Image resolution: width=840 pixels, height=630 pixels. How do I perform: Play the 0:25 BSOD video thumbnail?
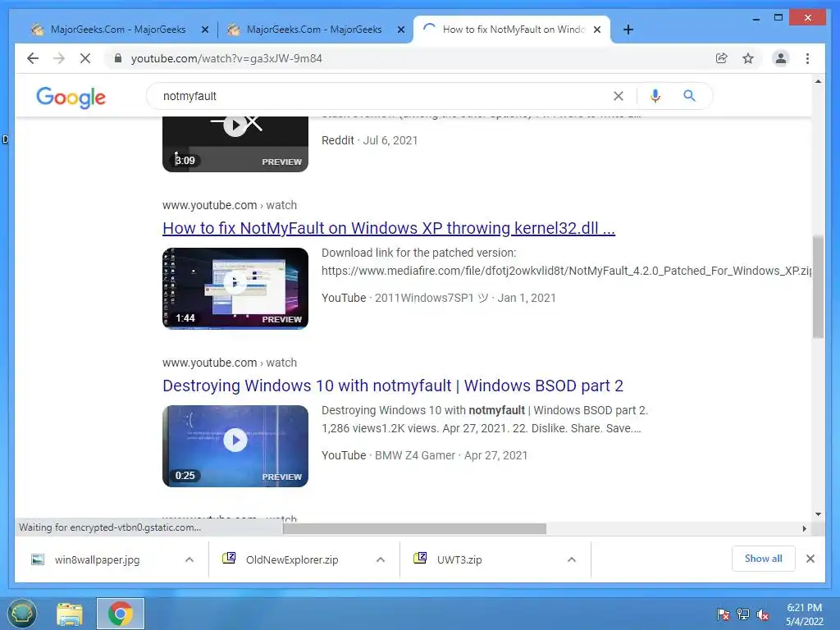click(235, 445)
